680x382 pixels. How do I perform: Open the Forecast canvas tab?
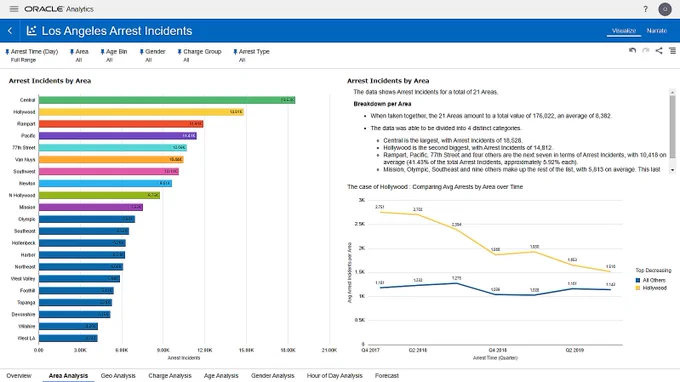point(386,375)
